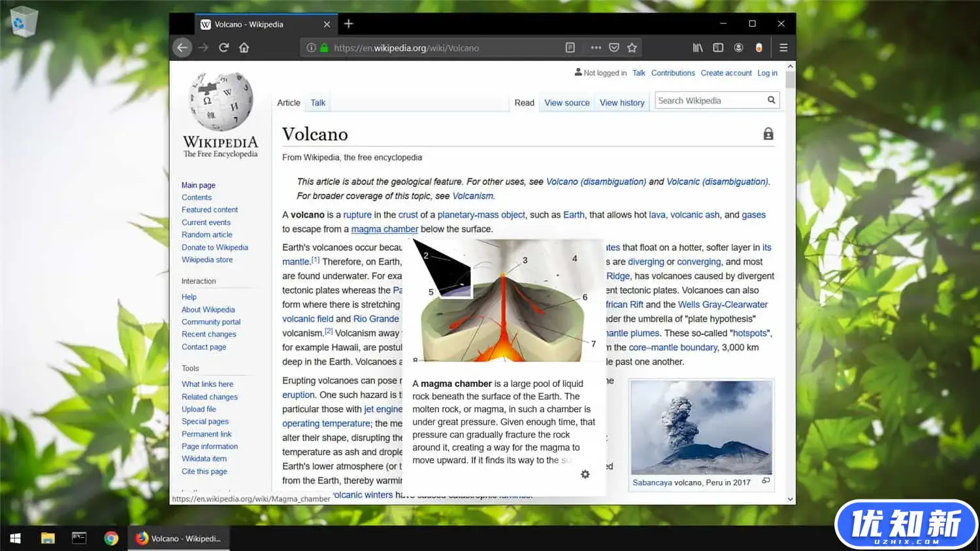Click the Save to Pocket icon
The image size is (980, 551).
coord(613,48)
